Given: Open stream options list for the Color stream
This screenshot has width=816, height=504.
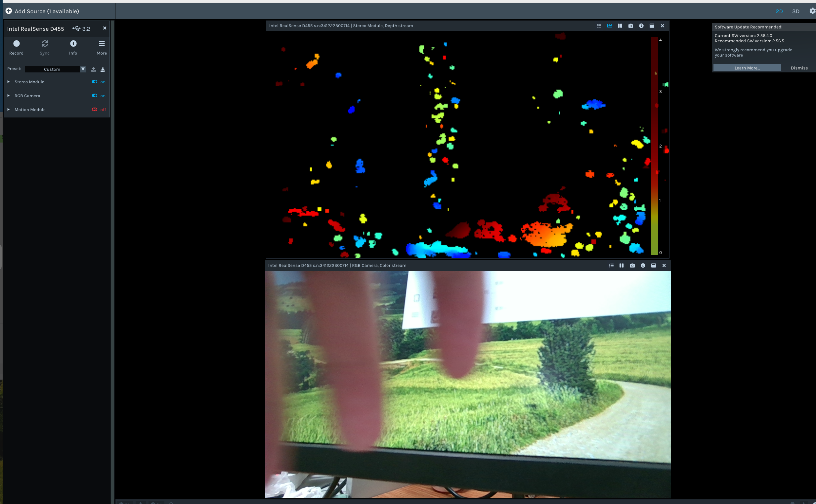Looking at the screenshot, I should (611, 265).
